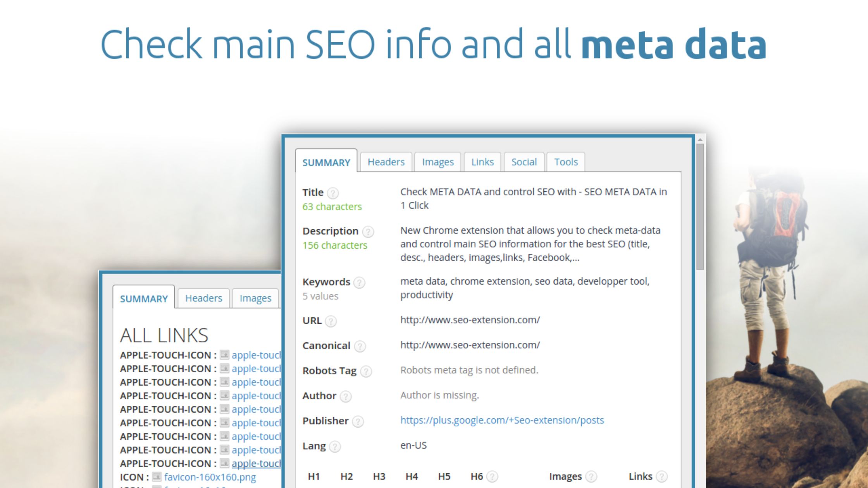Click the H1 column label
This screenshot has height=488, width=868.
tap(313, 476)
